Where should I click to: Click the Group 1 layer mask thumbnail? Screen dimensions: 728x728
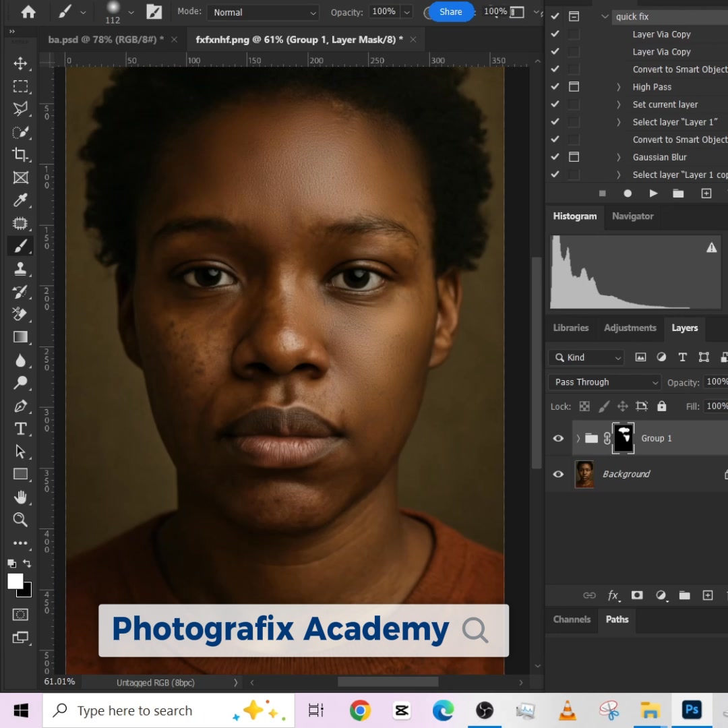(623, 438)
